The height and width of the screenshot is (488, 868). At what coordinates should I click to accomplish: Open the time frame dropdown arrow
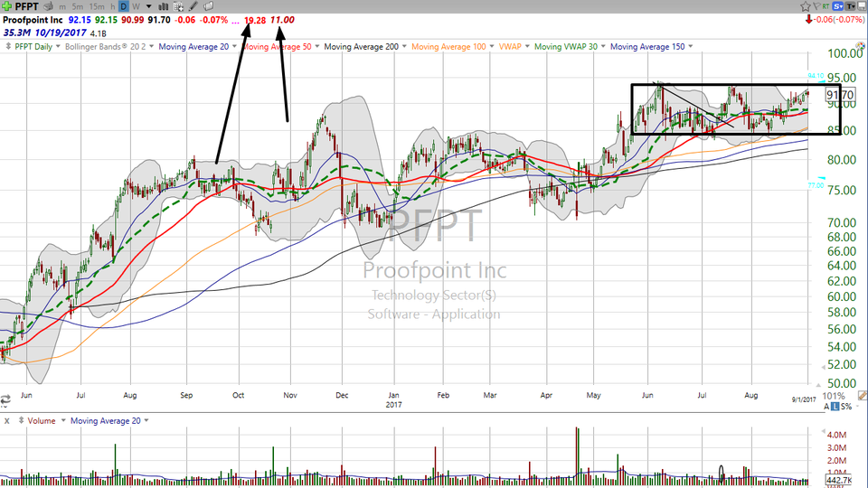tap(148, 6)
